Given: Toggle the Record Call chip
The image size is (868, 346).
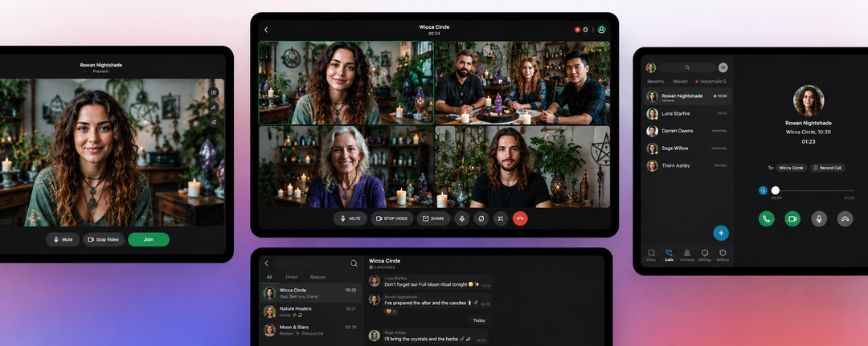Looking at the screenshot, I should click(828, 168).
